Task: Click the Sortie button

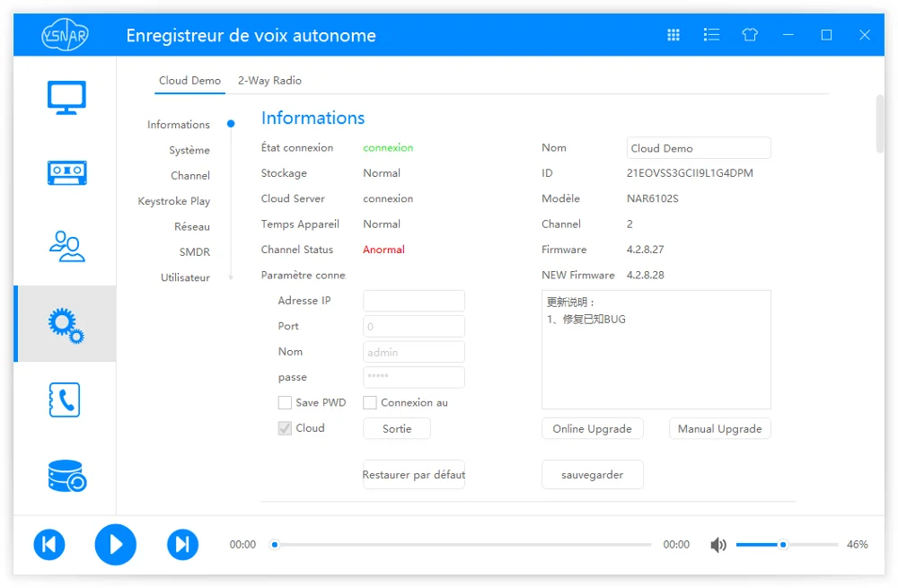Action: [397, 428]
